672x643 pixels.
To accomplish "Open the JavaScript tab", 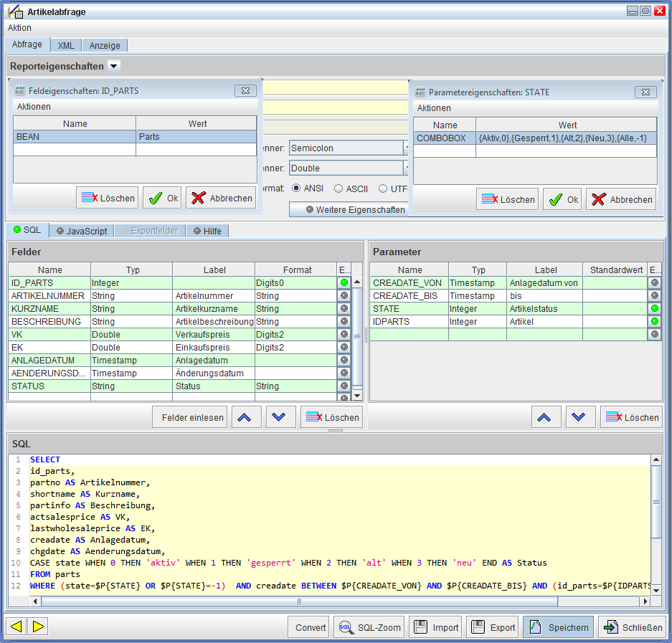I will 82,231.
